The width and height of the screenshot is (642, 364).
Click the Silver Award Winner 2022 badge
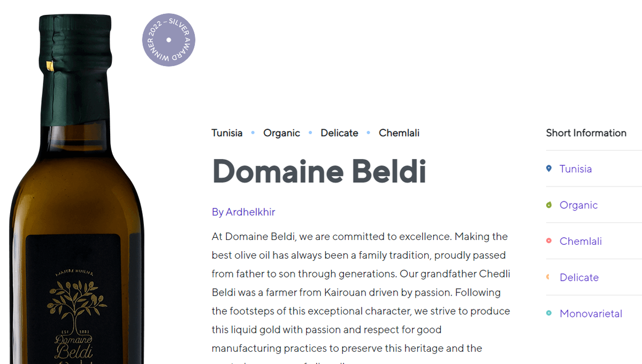(x=169, y=40)
